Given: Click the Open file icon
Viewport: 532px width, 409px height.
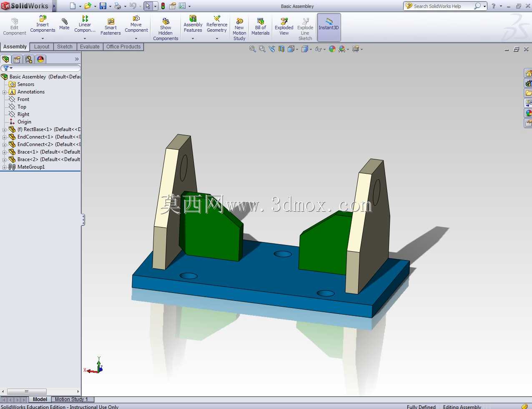Looking at the screenshot, I should click(88, 6).
